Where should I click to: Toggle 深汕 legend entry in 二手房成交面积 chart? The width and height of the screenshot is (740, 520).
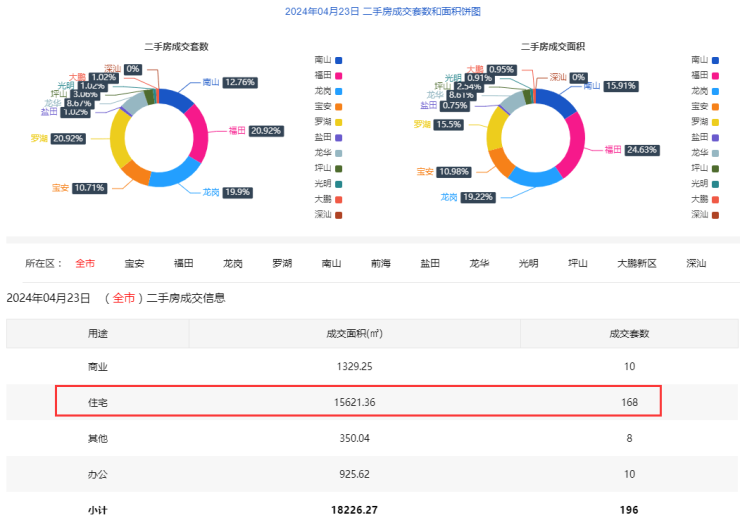point(705,214)
